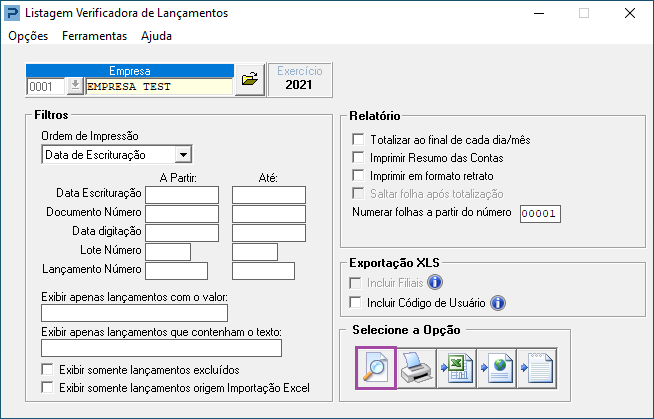The width and height of the screenshot is (654, 419).
Task: Open the Ajuda menu
Action: [x=156, y=36]
